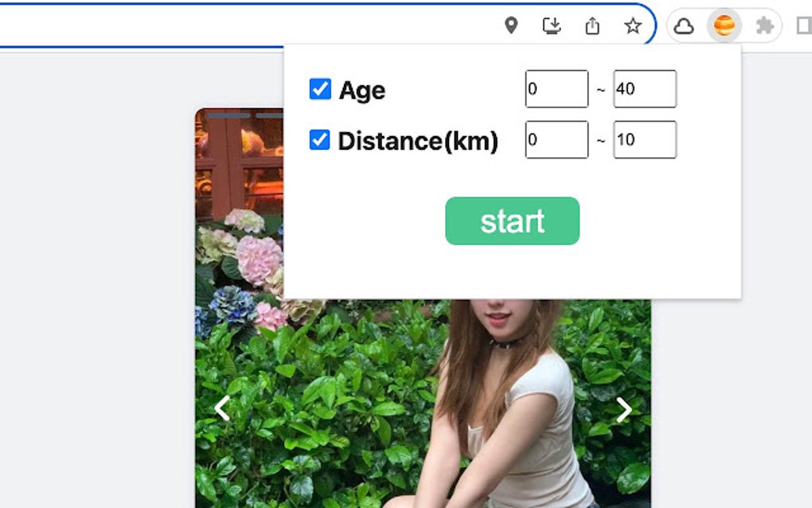Viewport: 812px width, 508px height.
Task: Uncheck the Distance(km) filter checkbox
Action: pos(318,140)
